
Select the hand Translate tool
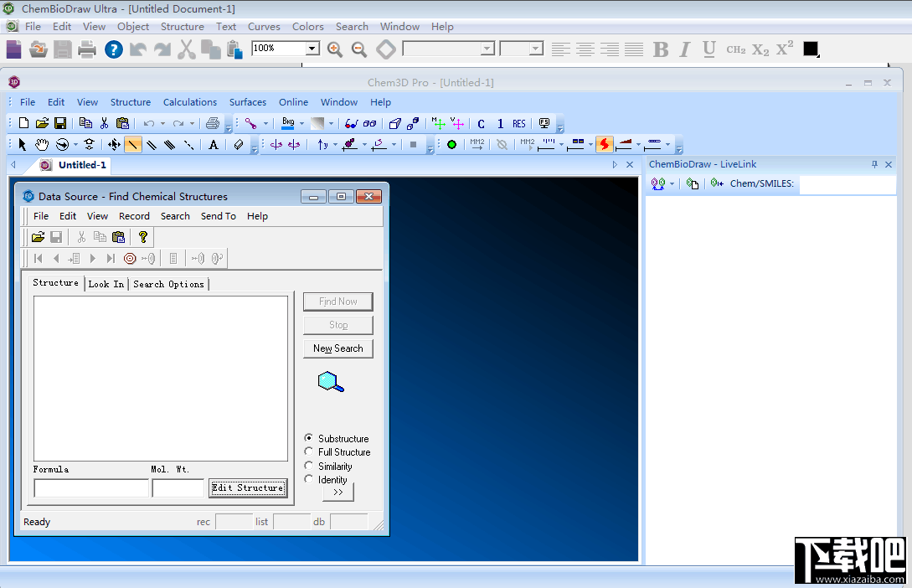click(x=41, y=145)
